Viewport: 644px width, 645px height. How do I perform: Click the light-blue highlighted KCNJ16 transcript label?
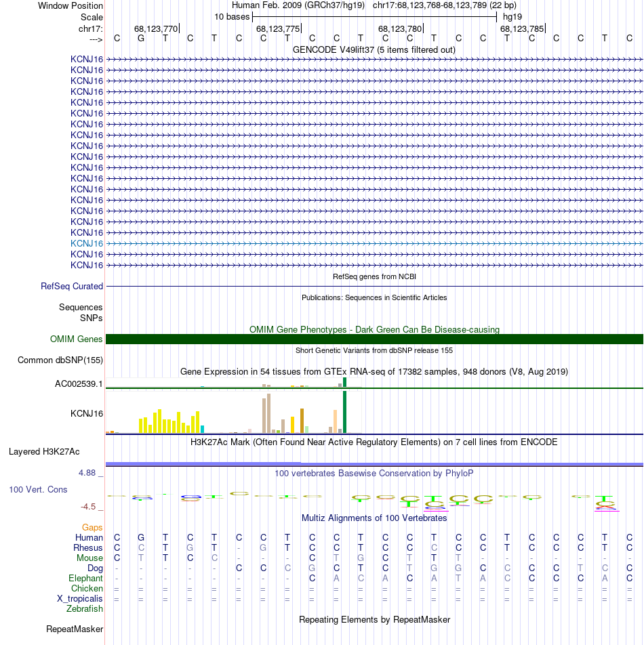pyautogui.click(x=86, y=243)
